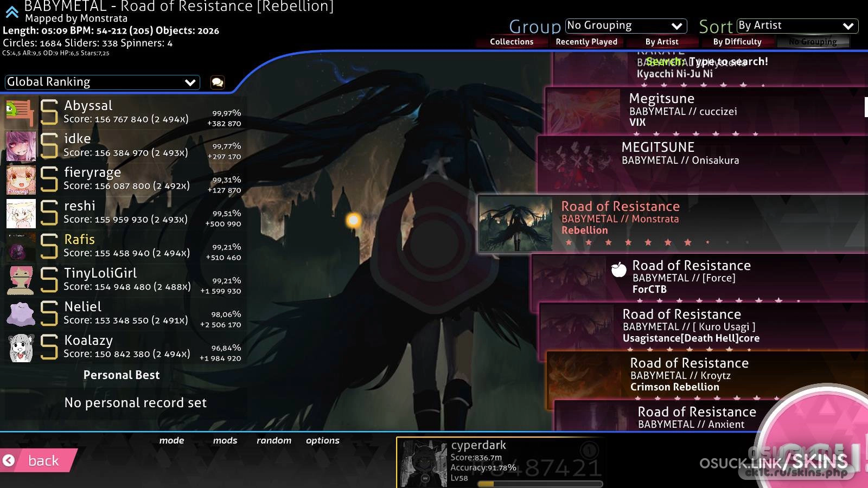Click Neliel's purple blob avatar
This screenshot has height=488, width=868.
pyautogui.click(x=21, y=314)
